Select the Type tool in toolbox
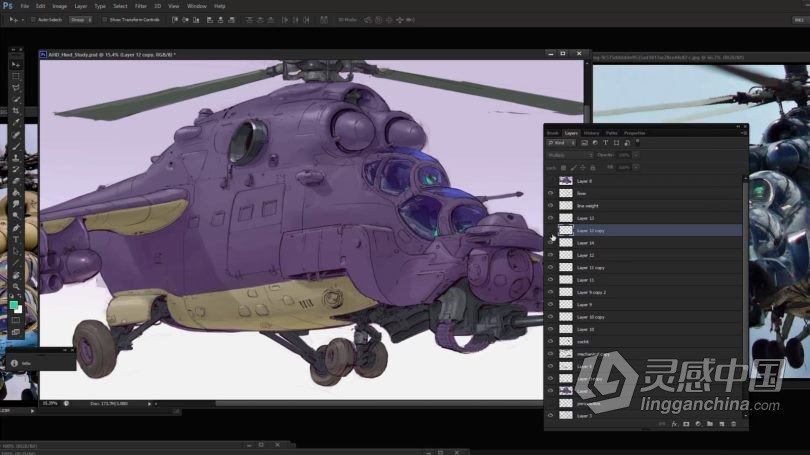 point(15,239)
